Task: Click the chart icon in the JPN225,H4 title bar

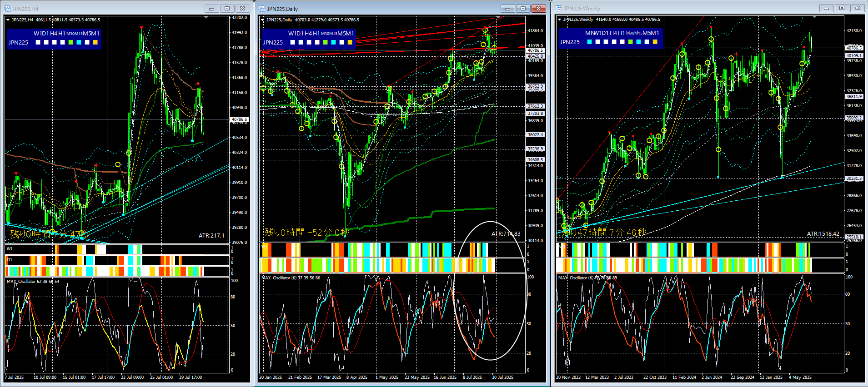Action: pos(7,9)
